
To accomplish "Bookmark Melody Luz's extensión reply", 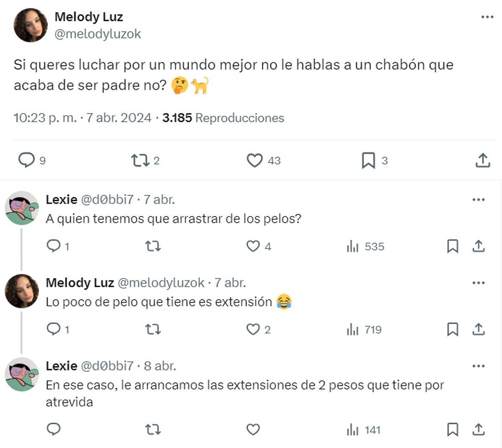I will (453, 330).
